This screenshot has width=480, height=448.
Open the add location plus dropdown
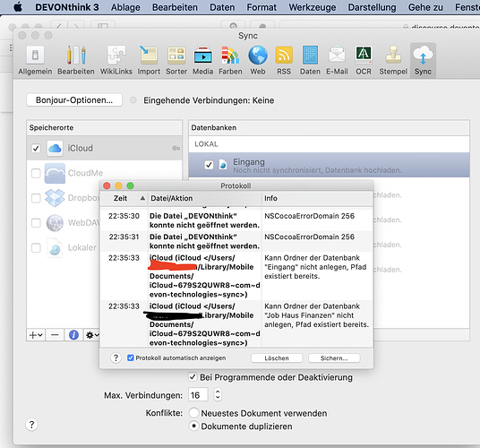pyautogui.click(x=36, y=335)
